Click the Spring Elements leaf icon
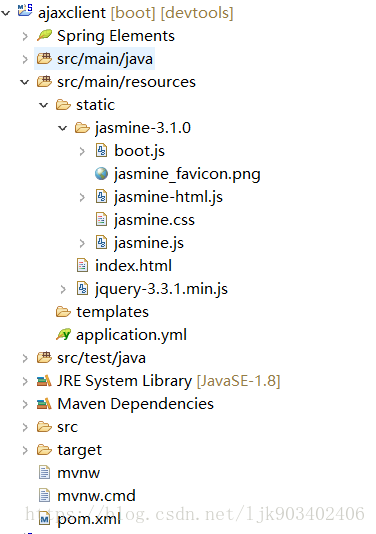Screen dimensions: 376x534 tap(44, 35)
